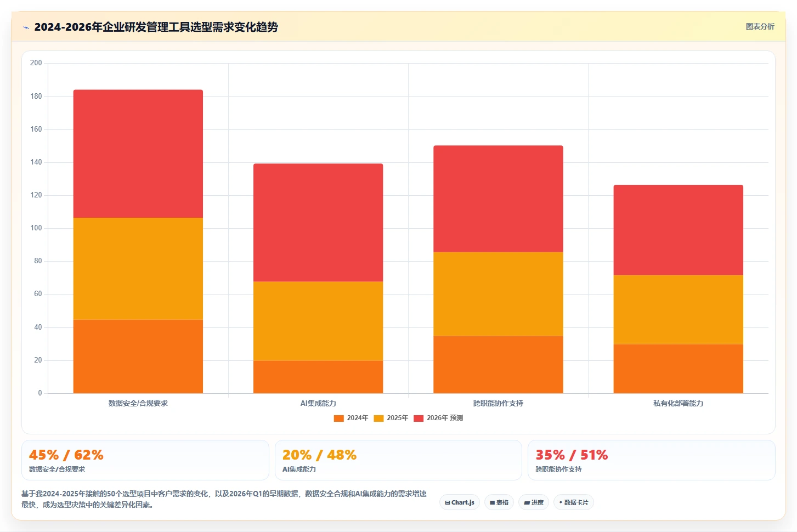Click the 200 y-axis value
797x532 pixels.
[36, 63]
